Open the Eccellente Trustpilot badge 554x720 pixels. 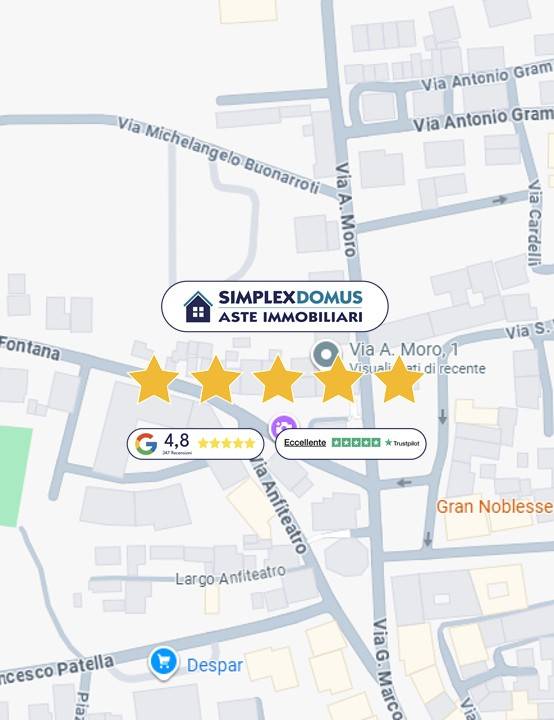coord(350,444)
